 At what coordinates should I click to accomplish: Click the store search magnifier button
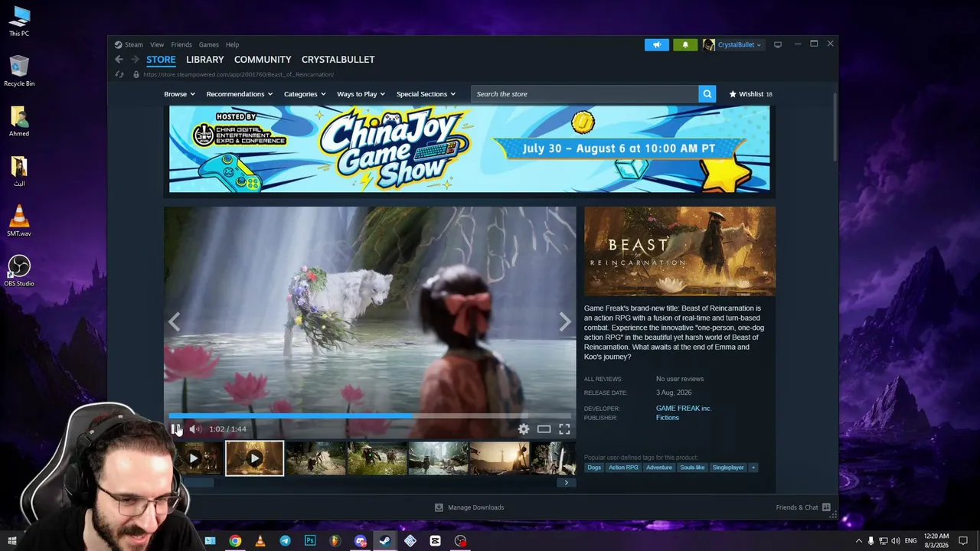coord(707,94)
